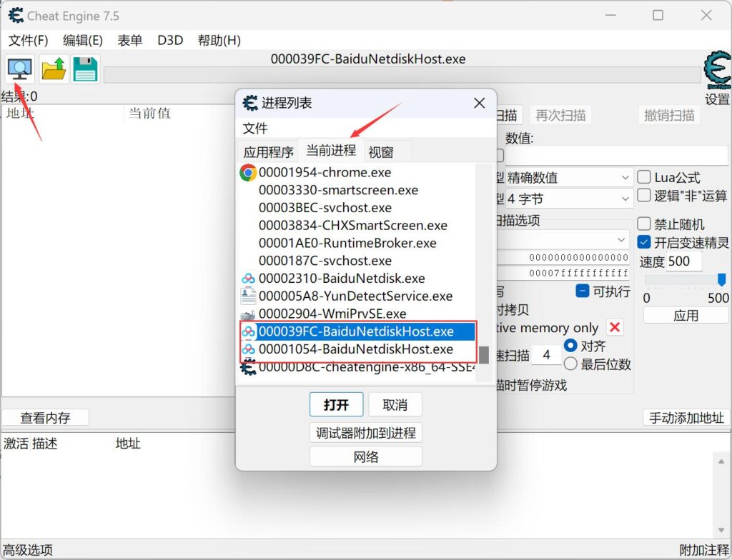Open settings via Cheat Engine logo

[x=717, y=70]
